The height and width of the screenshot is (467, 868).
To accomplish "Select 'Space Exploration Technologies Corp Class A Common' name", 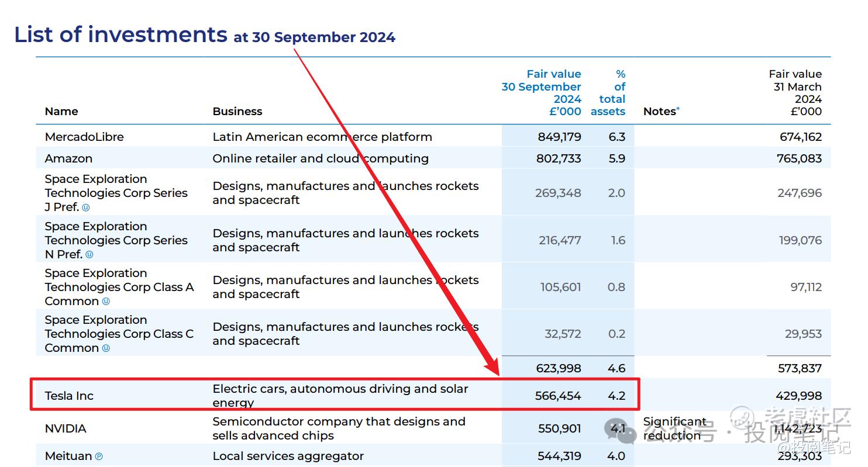I will [x=119, y=287].
